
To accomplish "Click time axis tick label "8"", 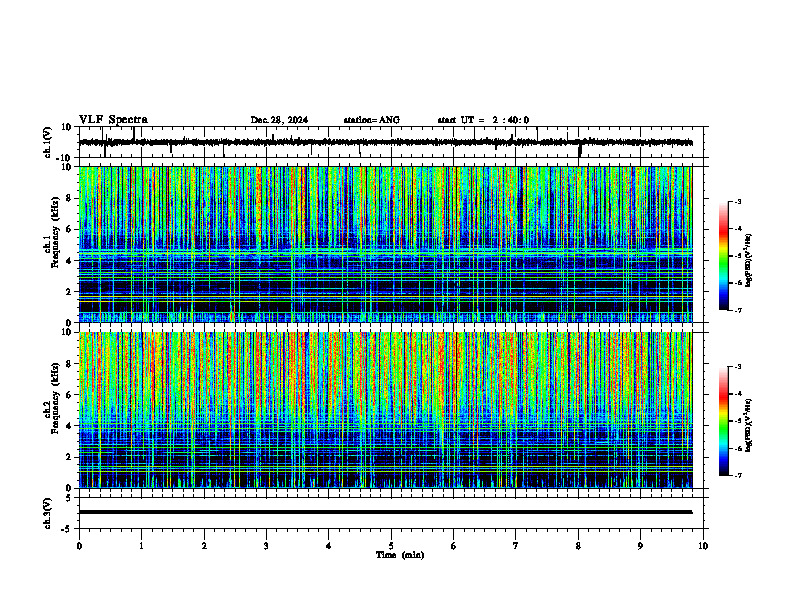I will click(x=578, y=546).
